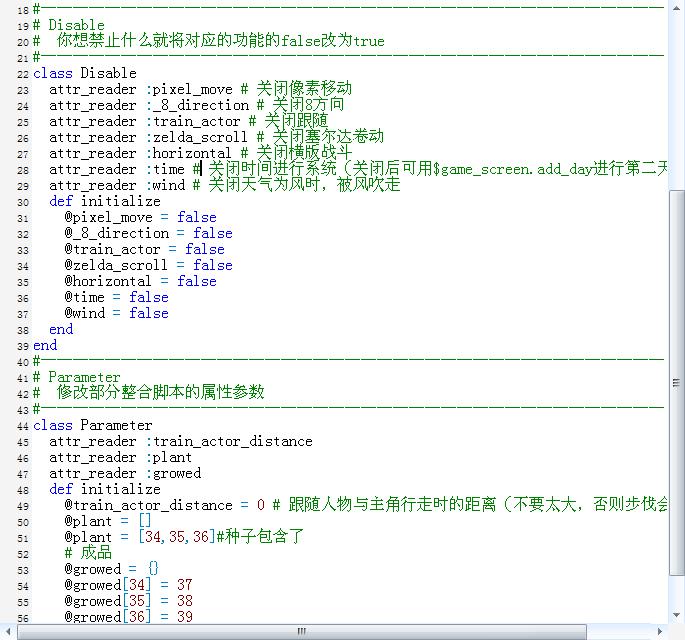This screenshot has height=640, width=685.
Task: Click ':growed' on line 47
Action: (x=173, y=473)
